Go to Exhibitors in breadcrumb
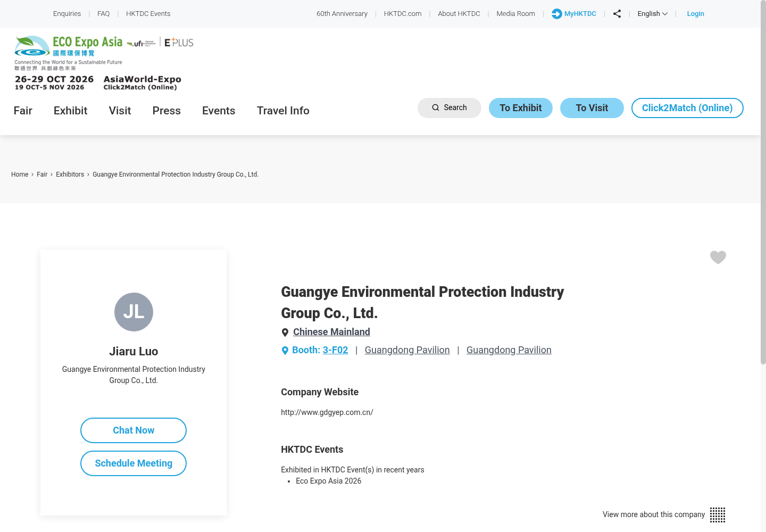Image resolution: width=766 pixels, height=532 pixels. pyautogui.click(x=70, y=174)
